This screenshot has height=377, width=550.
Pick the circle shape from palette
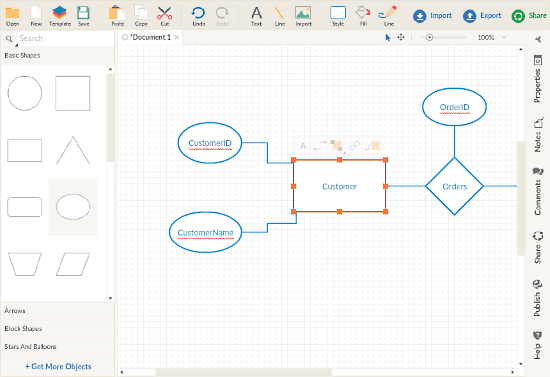point(25,93)
